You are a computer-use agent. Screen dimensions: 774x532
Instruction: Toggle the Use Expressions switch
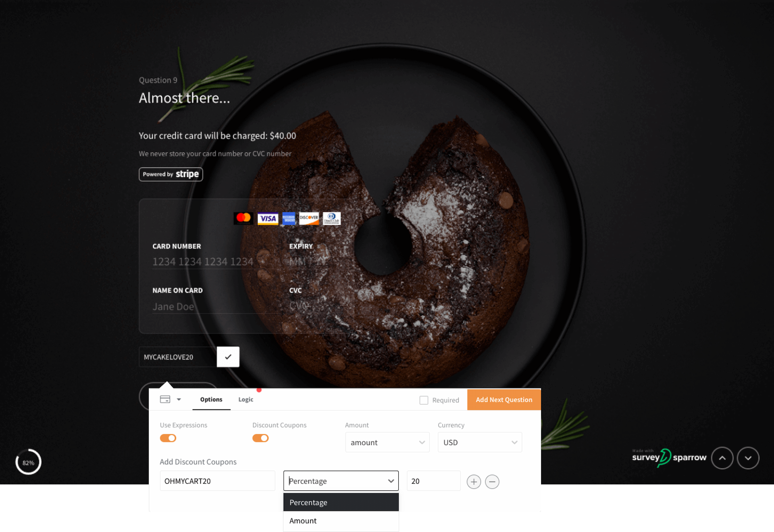[169, 438]
